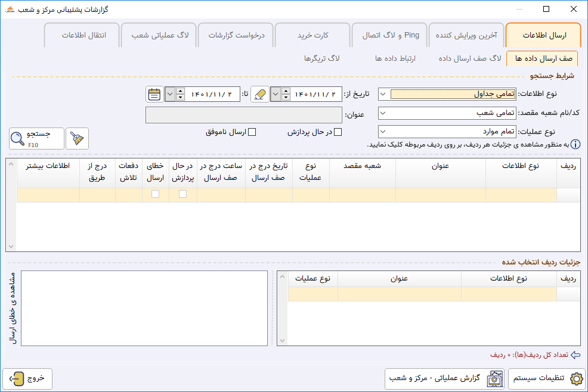
Task: Go to the درخواست گزارشات tab
Action: (x=236, y=35)
